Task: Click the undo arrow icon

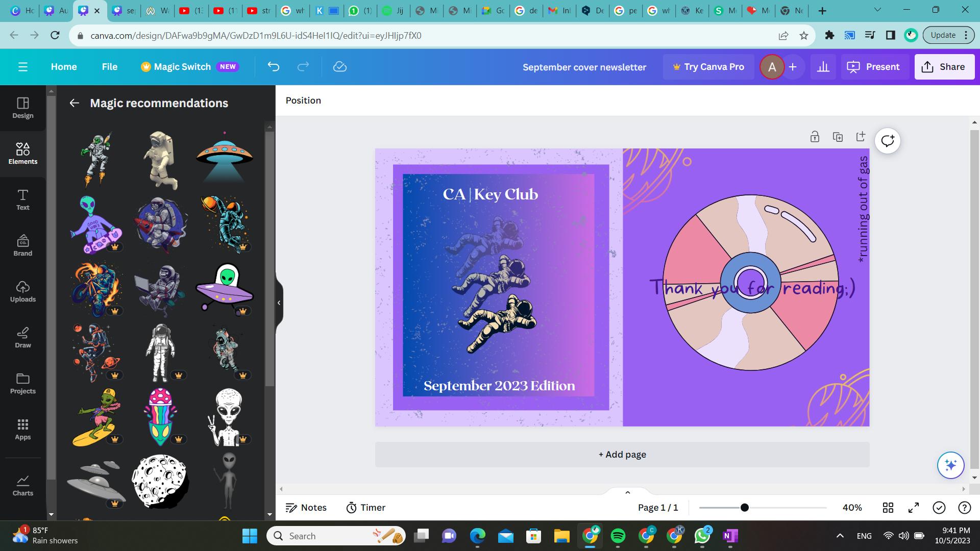Action: tap(274, 67)
